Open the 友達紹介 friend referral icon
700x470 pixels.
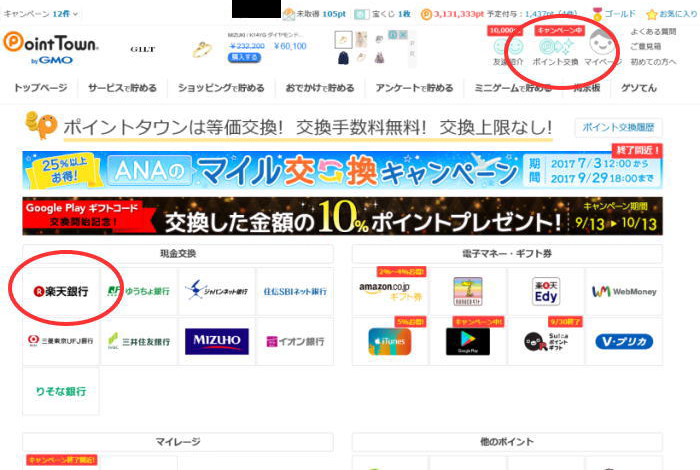pos(508,46)
